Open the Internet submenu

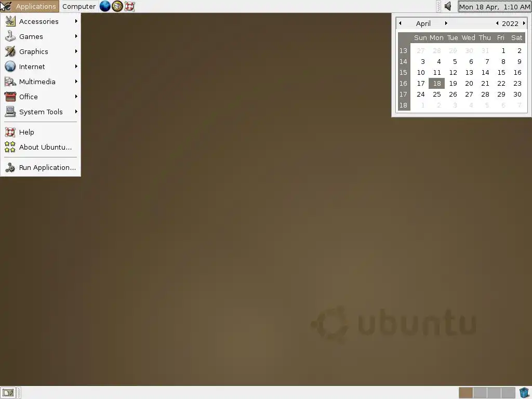41,66
